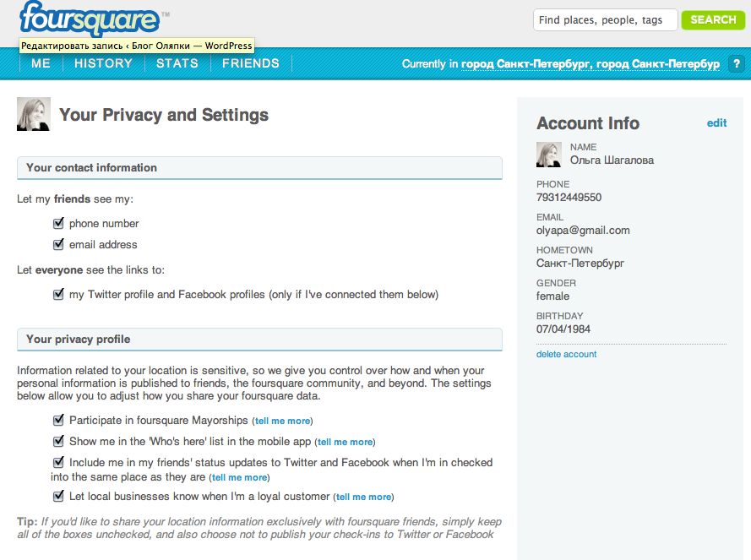Viewport: 751px width, 560px height.
Task: Click the Your privacy profile section header
Action: pyautogui.click(x=259, y=340)
